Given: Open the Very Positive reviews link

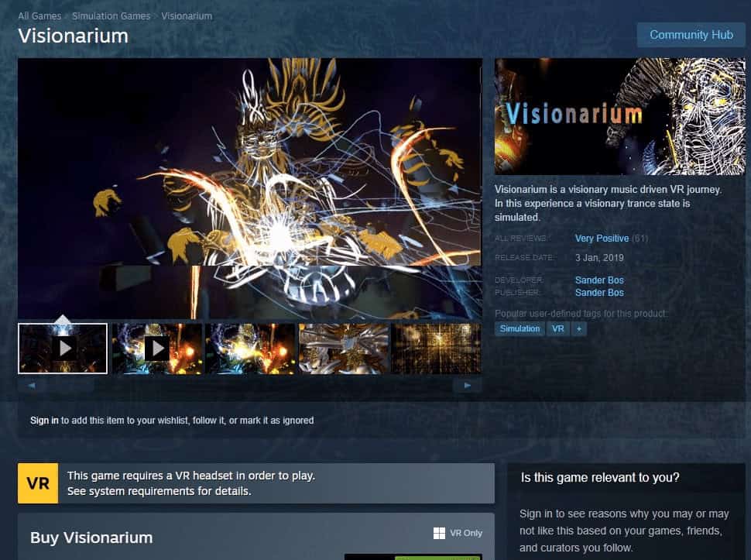Looking at the screenshot, I should tap(602, 238).
